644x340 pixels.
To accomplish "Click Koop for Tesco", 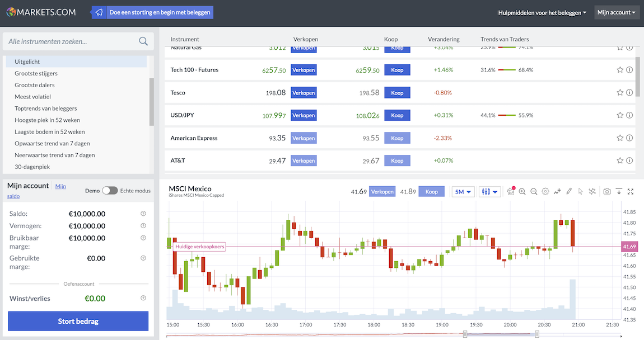I will [x=397, y=93].
